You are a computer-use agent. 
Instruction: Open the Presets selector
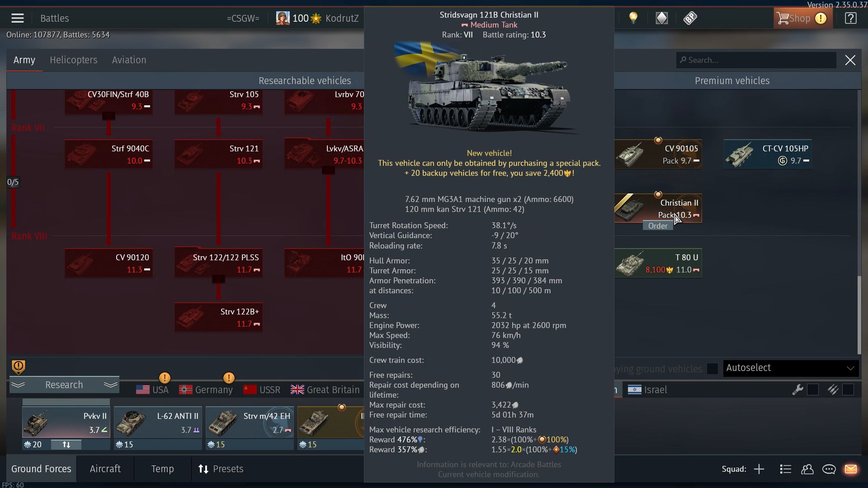coord(221,469)
